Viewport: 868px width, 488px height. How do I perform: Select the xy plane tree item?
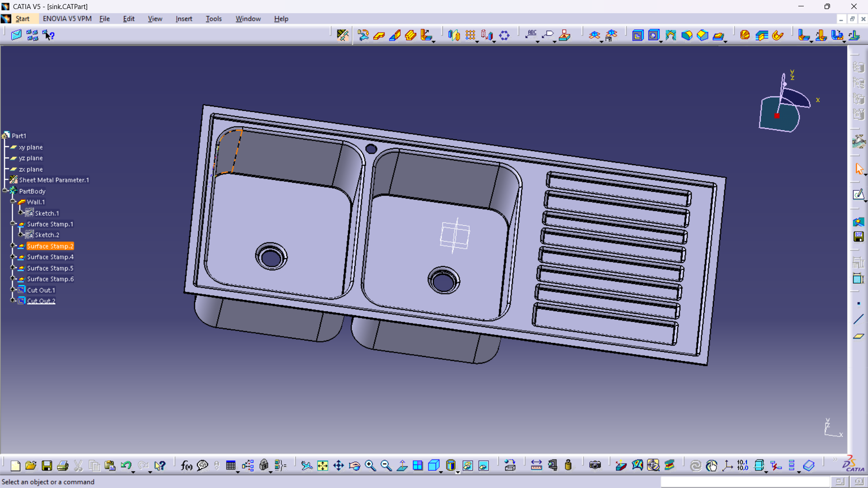point(31,147)
